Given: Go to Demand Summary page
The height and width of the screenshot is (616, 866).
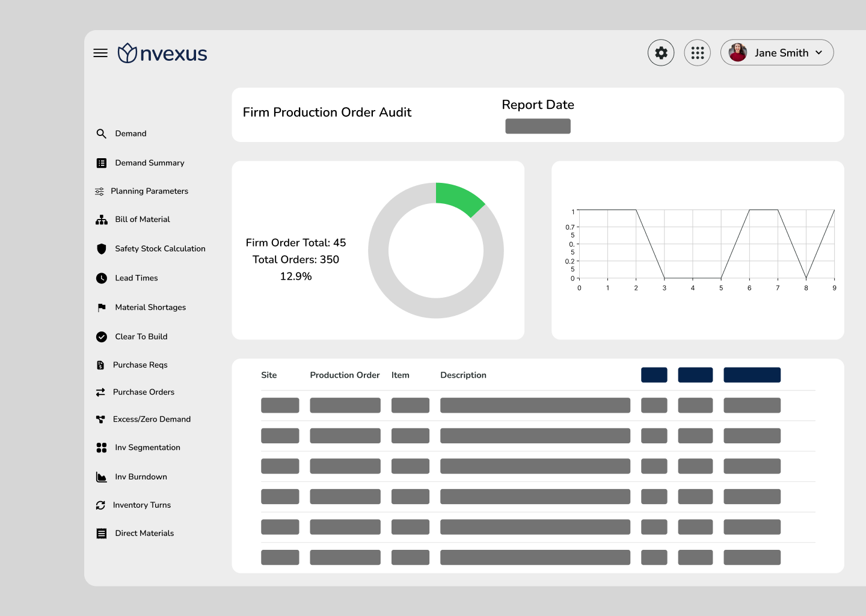Looking at the screenshot, I should (150, 163).
